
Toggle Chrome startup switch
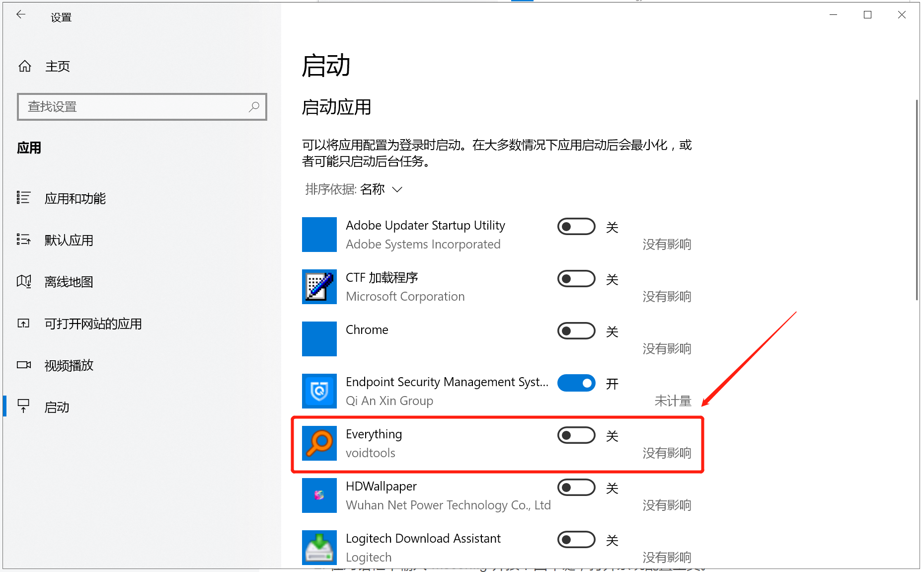tap(576, 331)
